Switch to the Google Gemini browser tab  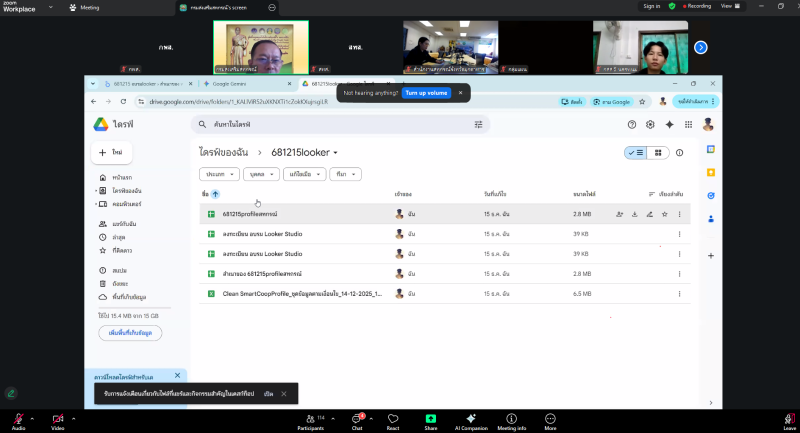[x=233, y=85]
